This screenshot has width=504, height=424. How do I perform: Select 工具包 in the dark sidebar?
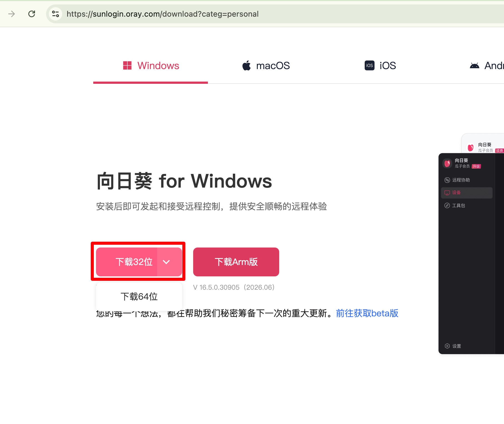[467, 206]
